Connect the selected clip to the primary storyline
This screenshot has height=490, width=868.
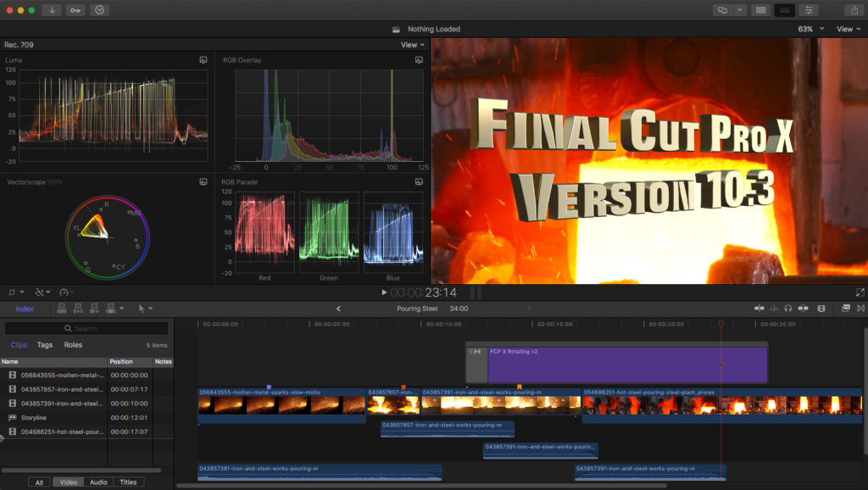coord(62,309)
